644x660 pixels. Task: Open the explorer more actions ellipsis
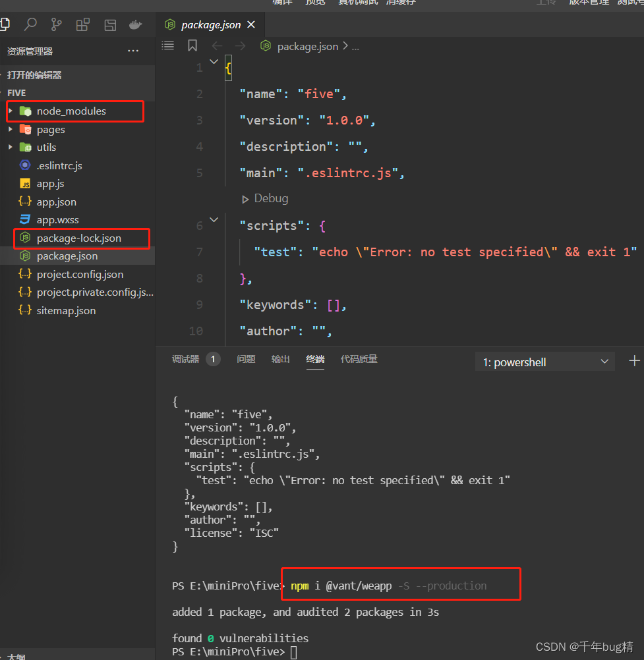[x=133, y=51]
